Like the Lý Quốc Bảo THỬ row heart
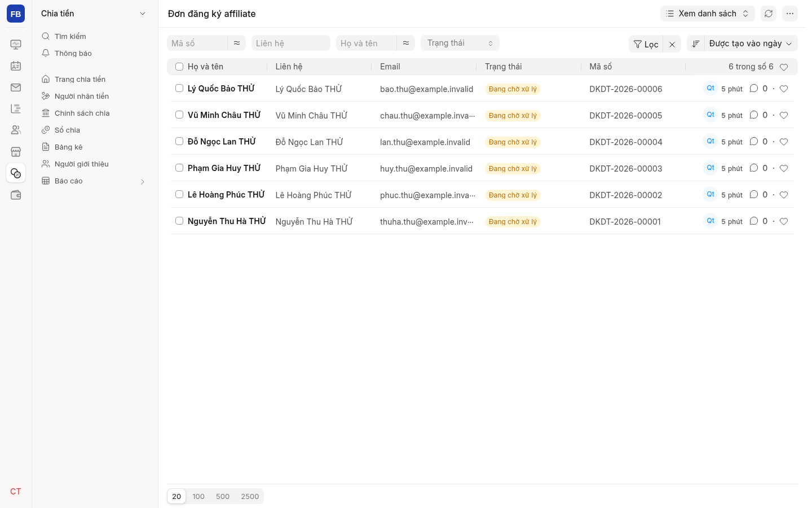The image size is (812, 508). (784, 89)
